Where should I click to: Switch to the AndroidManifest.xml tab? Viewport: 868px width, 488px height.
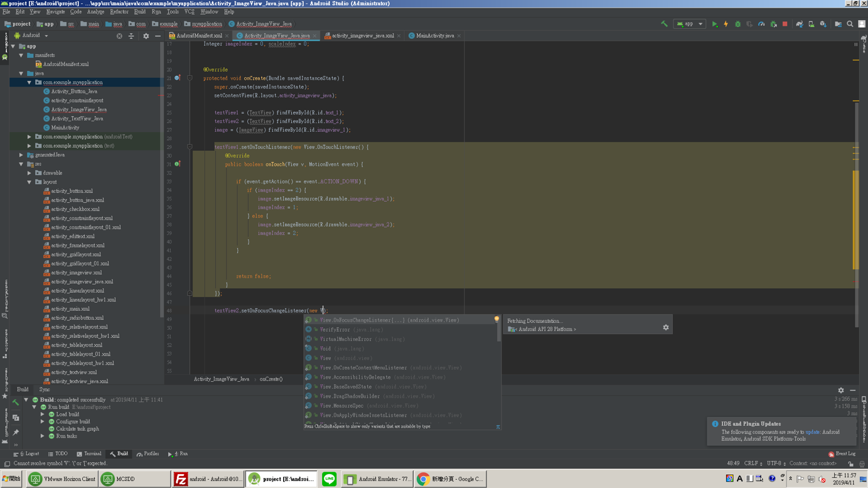199,36
